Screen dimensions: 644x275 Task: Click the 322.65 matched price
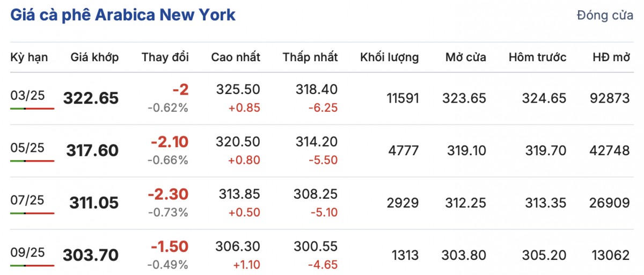point(91,98)
